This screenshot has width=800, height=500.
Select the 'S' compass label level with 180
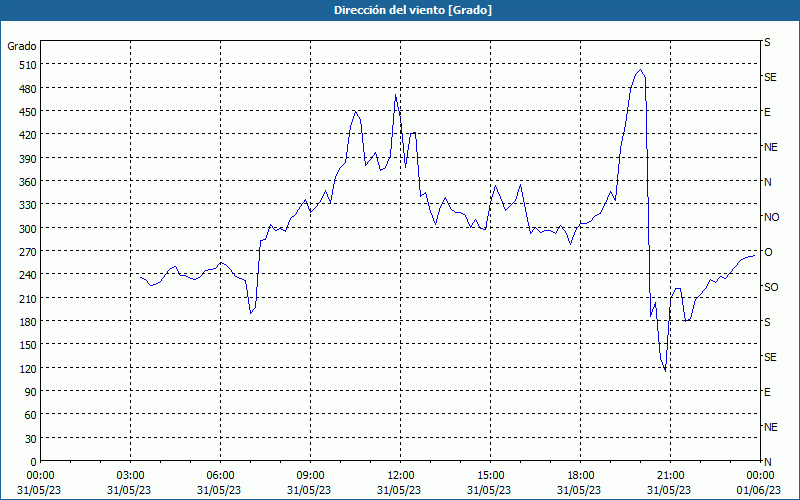pyautogui.click(x=767, y=322)
